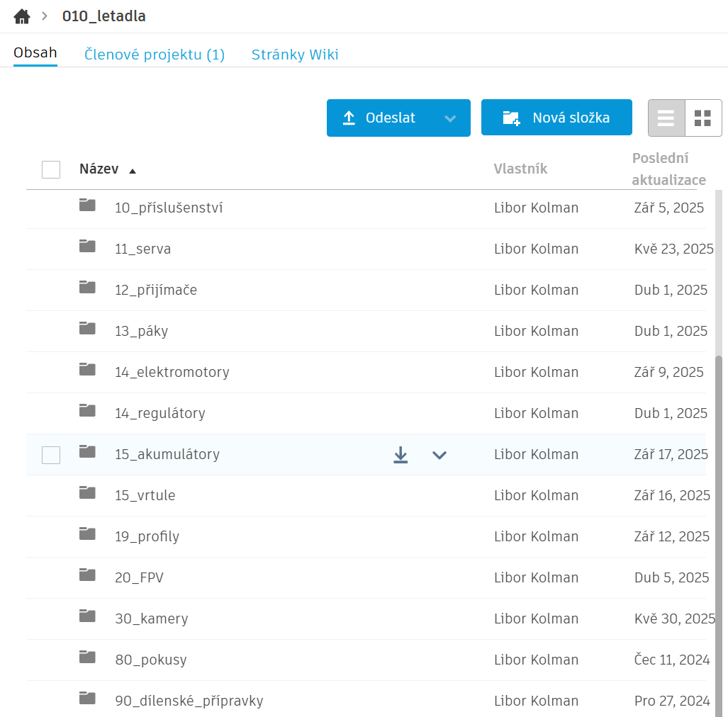Tick the select-all checkbox in header
Image resolution: width=728 pixels, height=717 pixels.
pyautogui.click(x=51, y=169)
